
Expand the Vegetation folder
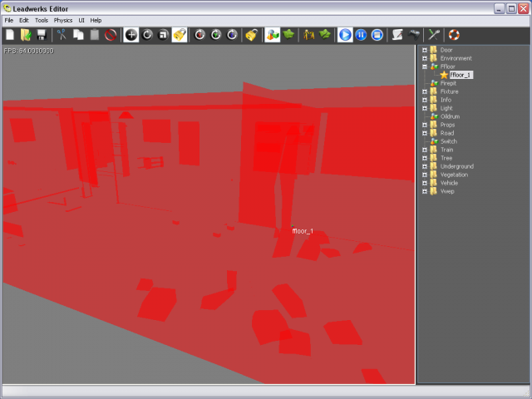tap(425, 175)
